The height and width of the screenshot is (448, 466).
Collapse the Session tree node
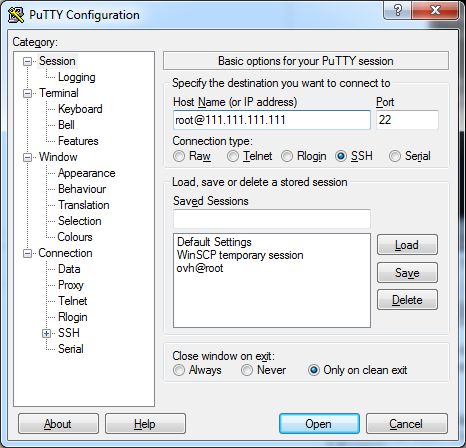pyautogui.click(x=27, y=61)
